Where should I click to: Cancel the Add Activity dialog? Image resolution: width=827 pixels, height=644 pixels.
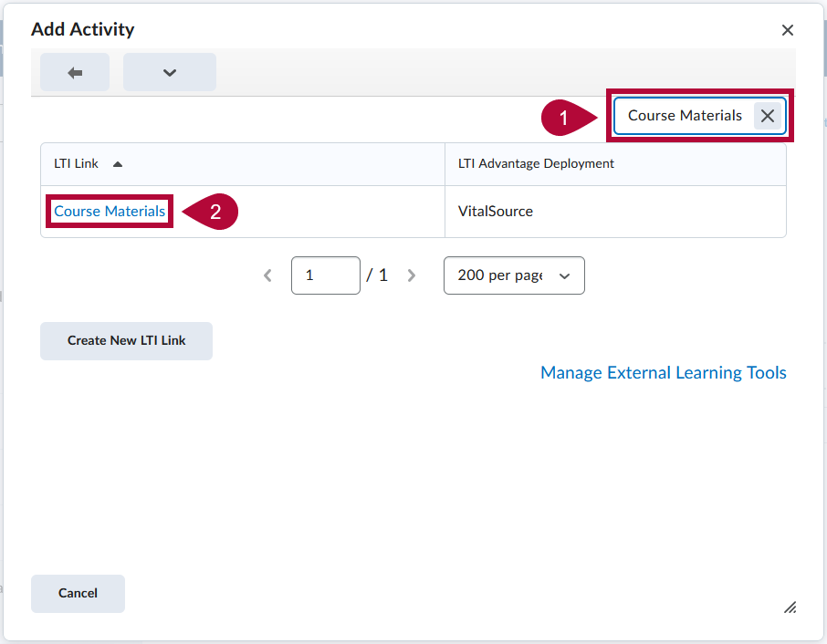point(79,594)
